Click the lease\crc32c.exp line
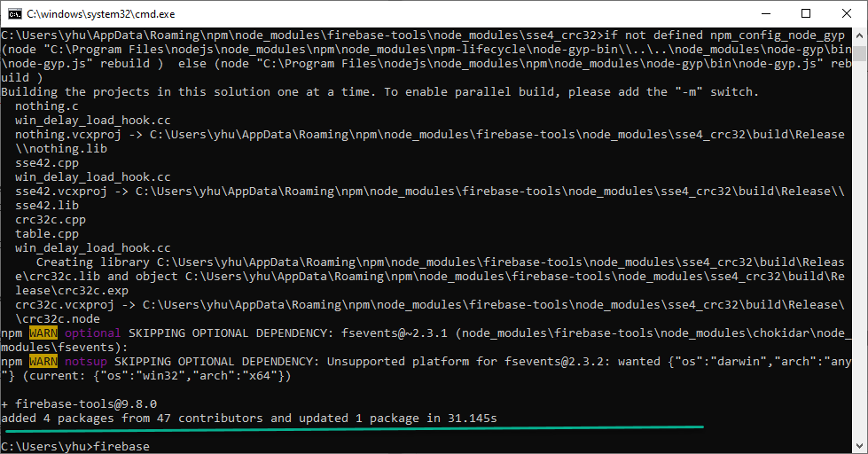Viewport: 868px width, 454px height. [x=72, y=291]
